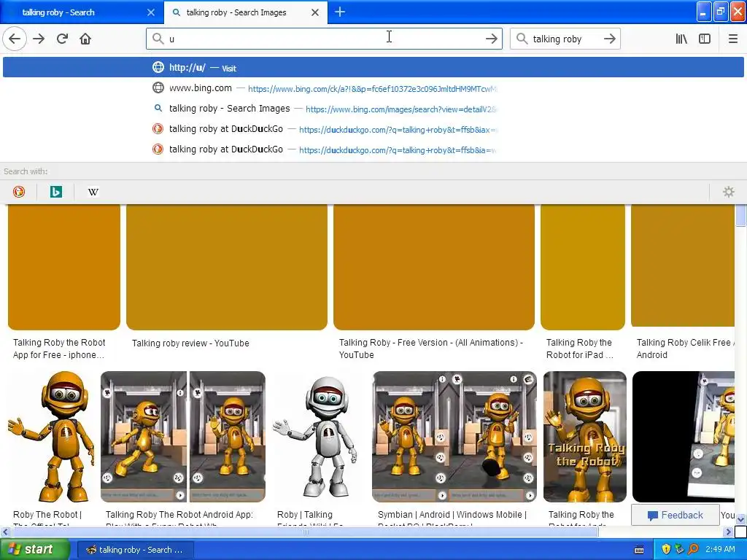The image size is (747, 560).
Task: Open the 'Roby The Robot' standing robot thumbnail
Action: [51, 437]
